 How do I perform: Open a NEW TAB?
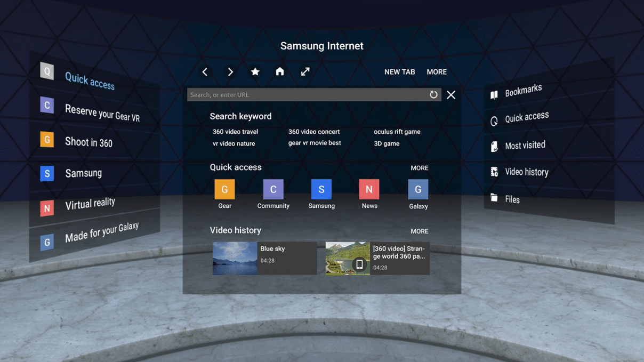[x=399, y=72]
